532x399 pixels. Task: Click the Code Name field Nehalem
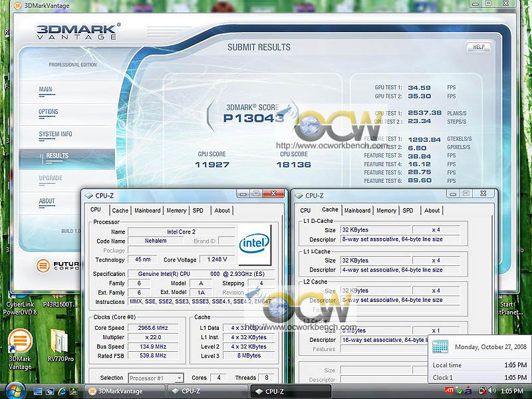(x=156, y=241)
